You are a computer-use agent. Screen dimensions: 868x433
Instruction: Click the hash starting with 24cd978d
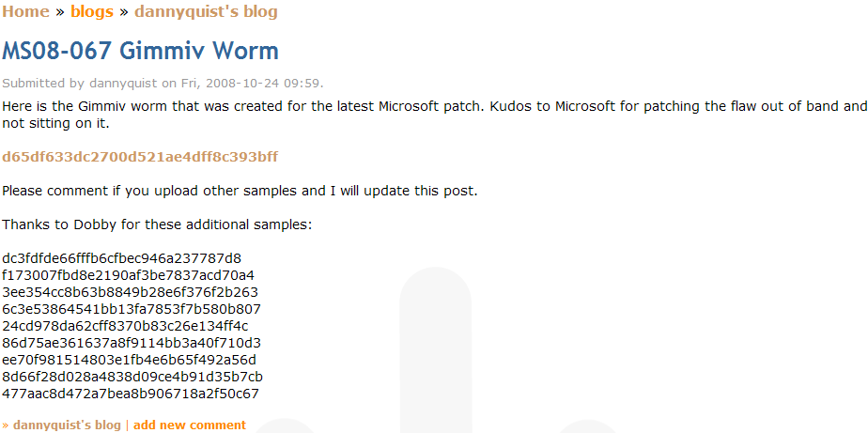[125, 326]
